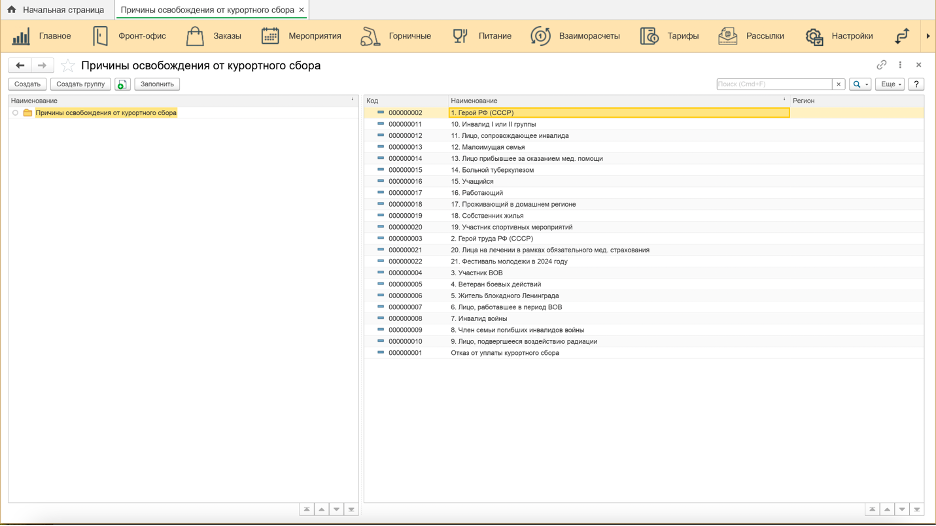Sort by the left panel Наименование header
Image resolution: width=936 pixels, height=526 pixels.
(183, 101)
